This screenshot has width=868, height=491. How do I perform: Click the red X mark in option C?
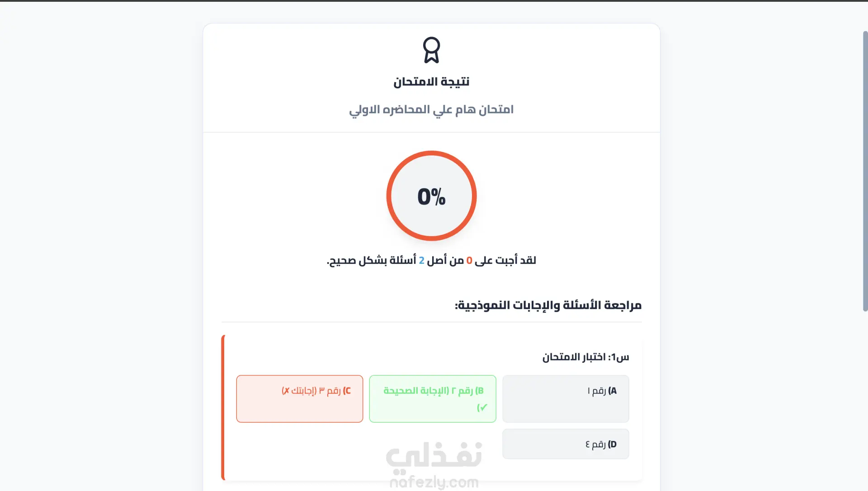(286, 391)
